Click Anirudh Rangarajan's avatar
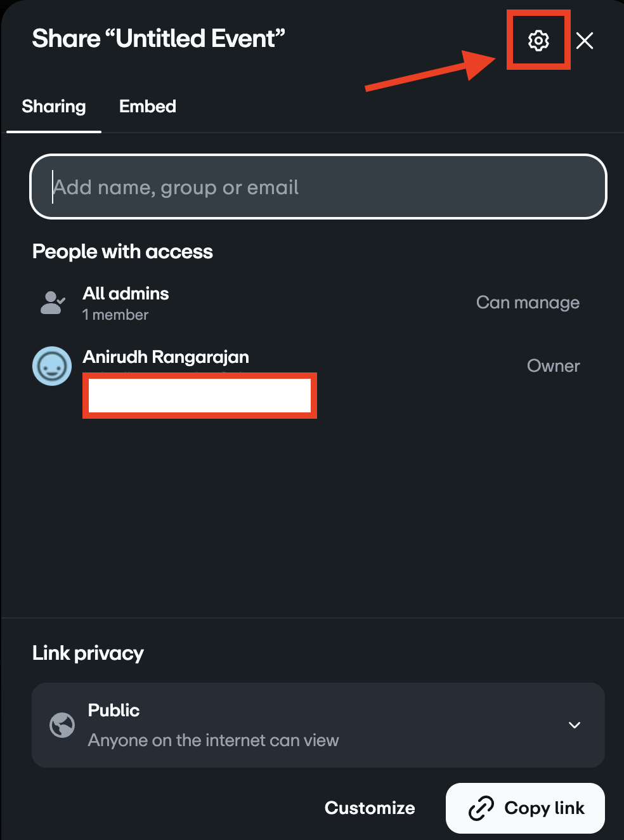This screenshot has width=624, height=840. (x=52, y=366)
